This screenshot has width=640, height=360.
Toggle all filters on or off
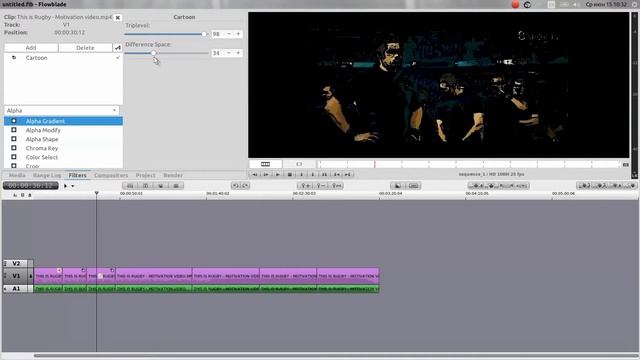[x=118, y=48]
